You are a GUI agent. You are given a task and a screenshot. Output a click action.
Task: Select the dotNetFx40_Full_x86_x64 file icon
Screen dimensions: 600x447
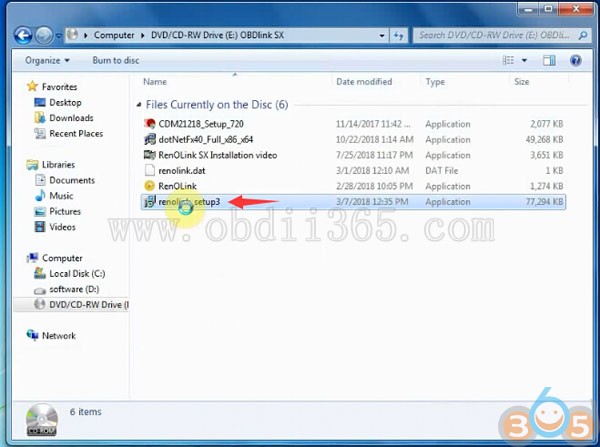click(x=150, y=139)
